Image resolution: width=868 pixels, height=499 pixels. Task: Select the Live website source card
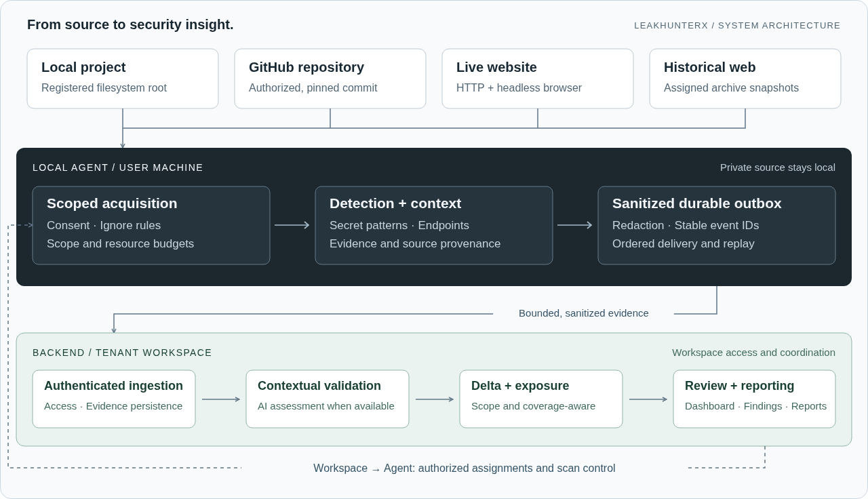coord(538,79)
